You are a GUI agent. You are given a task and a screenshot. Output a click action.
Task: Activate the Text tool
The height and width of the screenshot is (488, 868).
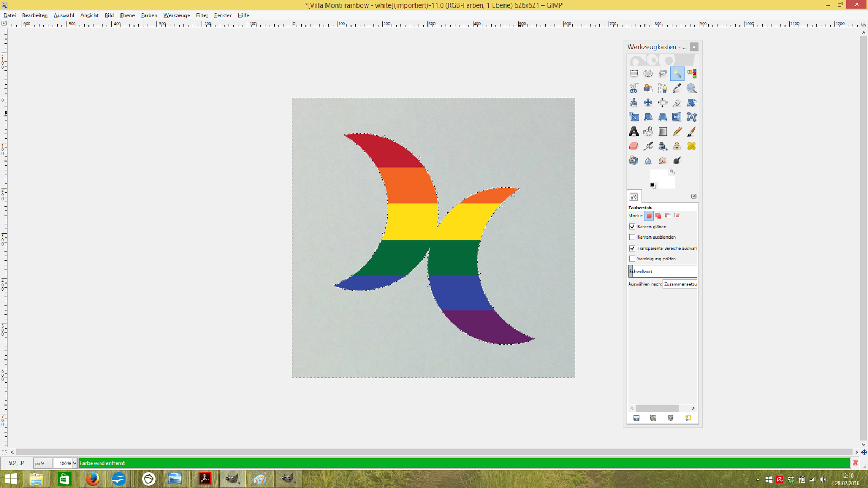coord(634,132)
